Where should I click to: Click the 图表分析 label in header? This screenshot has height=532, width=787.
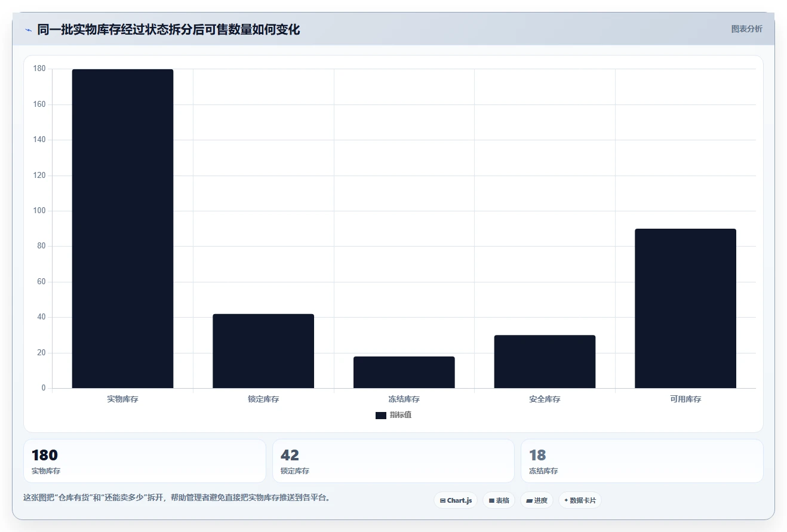click(746, 29)
